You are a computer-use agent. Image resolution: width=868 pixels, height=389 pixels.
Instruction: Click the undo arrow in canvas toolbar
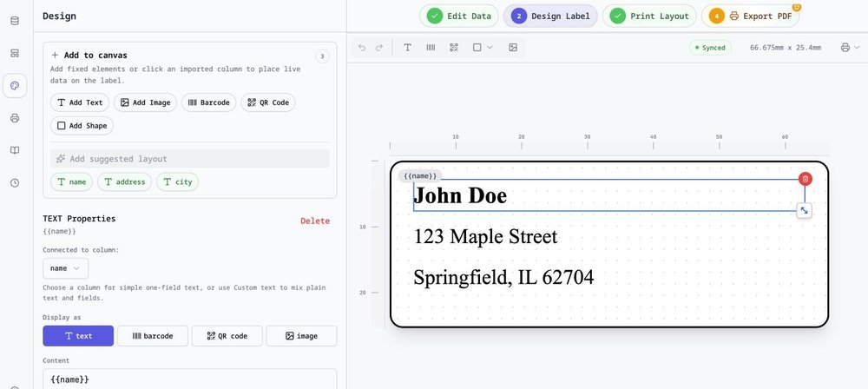click(x=362, y=48)
